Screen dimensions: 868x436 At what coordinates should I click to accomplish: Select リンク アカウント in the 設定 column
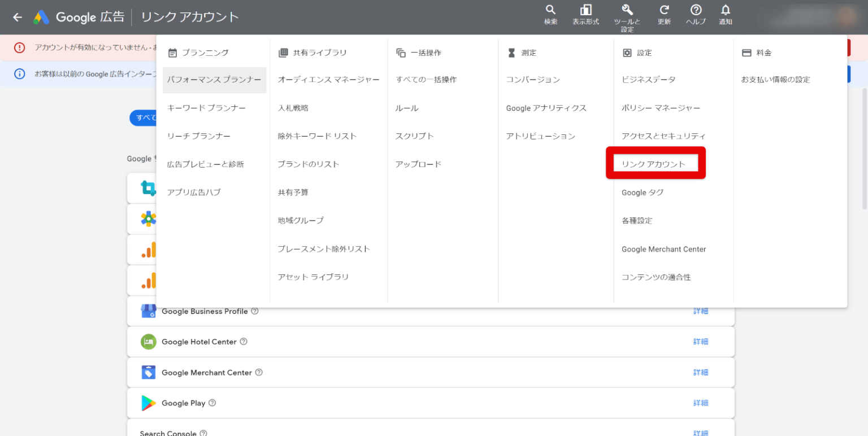point(655,163)
